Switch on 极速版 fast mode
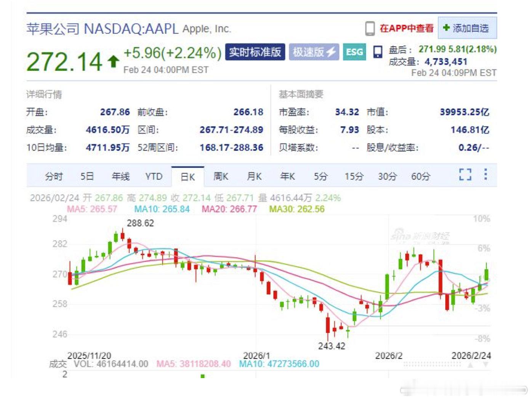Screen dimensions: 532x401 click(313, 52)
